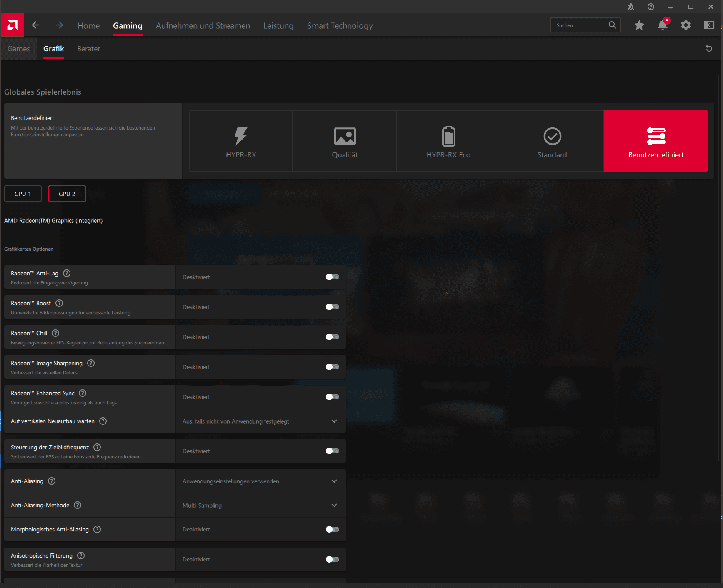This screenshot has width=723, height=588.
Task: Enable Radeon Chill toggle
Action: (333, 337)
